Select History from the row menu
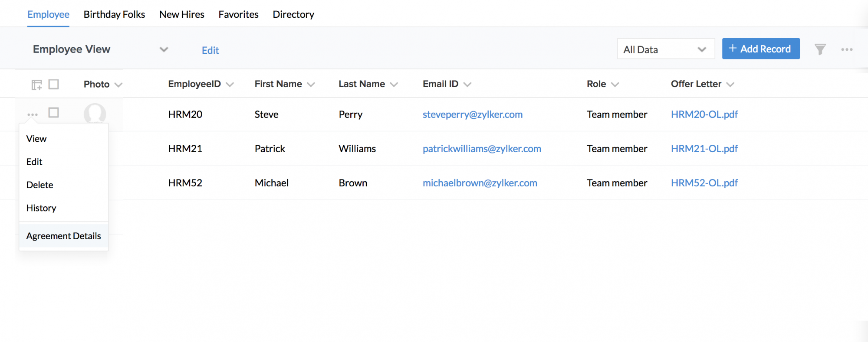Screen dimensions: 868x342 [x=41, y=208]
